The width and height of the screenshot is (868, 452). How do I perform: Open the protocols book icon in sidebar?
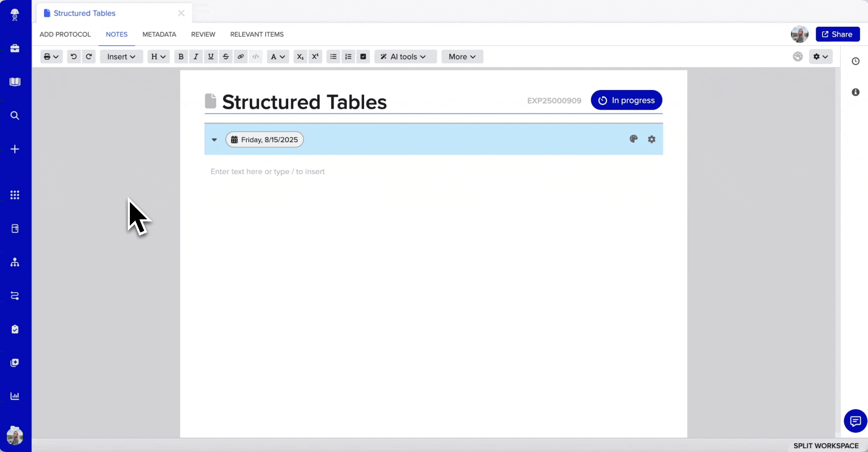[15, 82]
